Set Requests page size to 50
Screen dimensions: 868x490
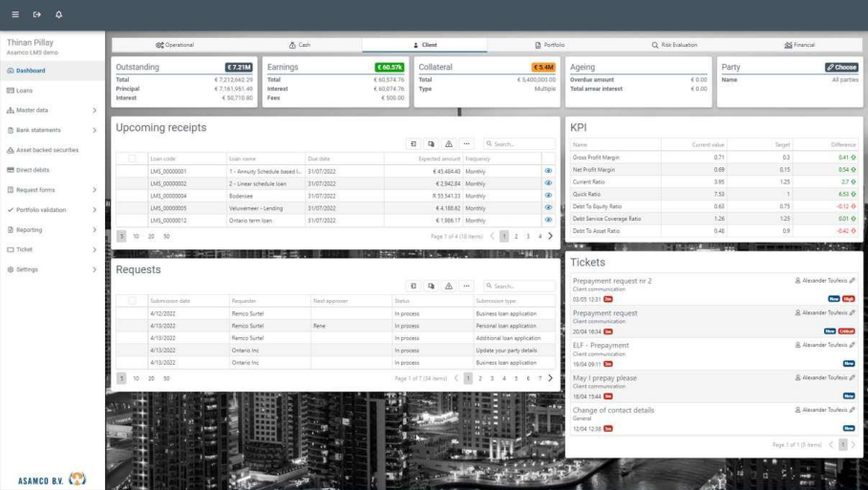(x=166, y=378)
